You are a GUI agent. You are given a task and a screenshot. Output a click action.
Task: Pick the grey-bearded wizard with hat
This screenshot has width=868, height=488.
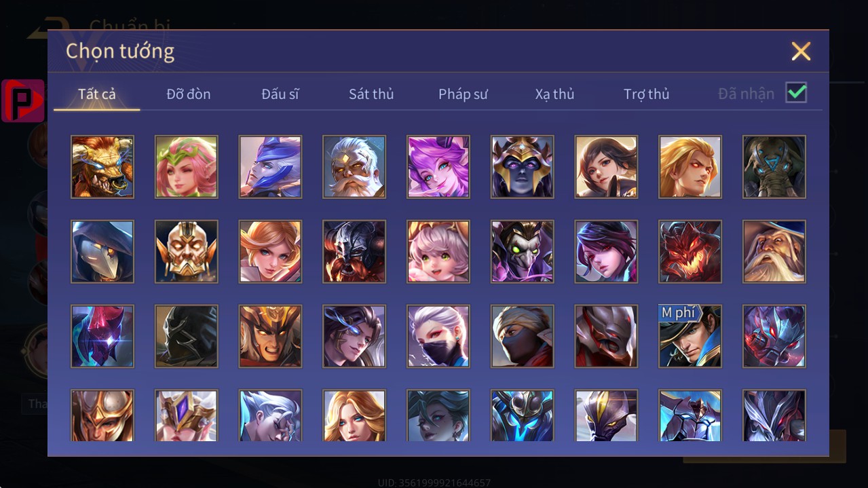[x=774, y=252]
